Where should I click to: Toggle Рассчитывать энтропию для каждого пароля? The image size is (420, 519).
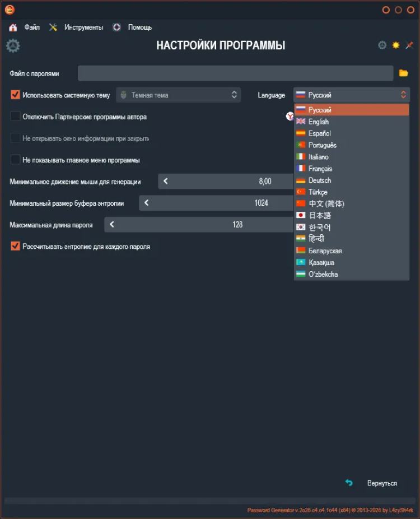tap(15, 246)
